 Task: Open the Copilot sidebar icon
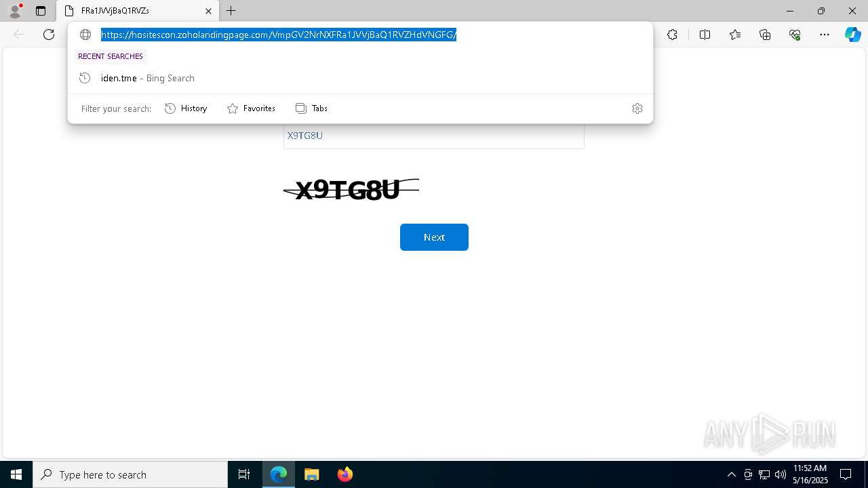pos(852,35)
